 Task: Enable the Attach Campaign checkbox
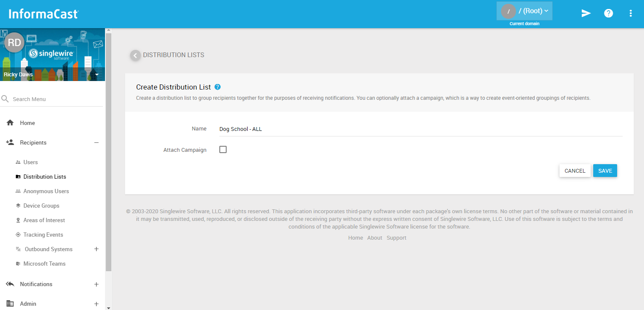223,149
